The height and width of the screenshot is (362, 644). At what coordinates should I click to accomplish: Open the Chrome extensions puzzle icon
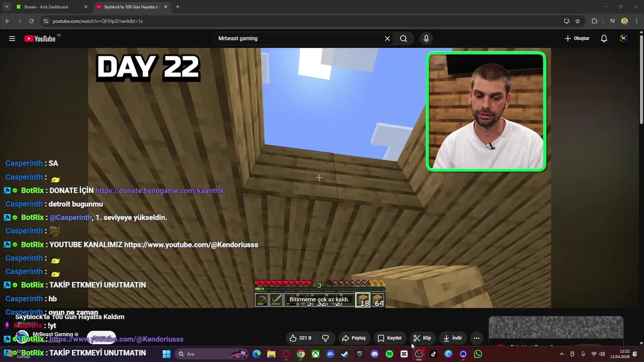click(x=594, y=21)
